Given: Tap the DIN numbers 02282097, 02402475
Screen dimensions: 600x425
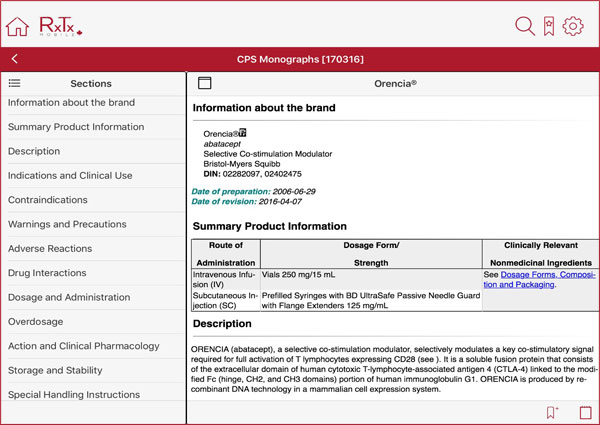Looking at the screenshot, I should tap(262, 174).
